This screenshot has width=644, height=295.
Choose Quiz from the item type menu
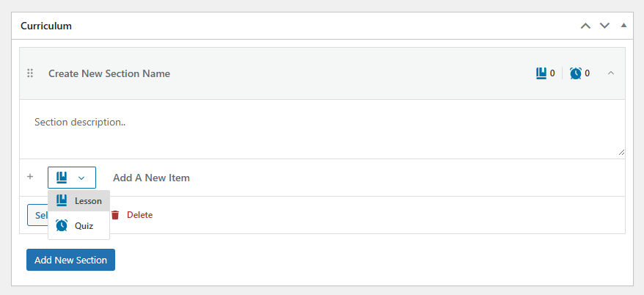(79, 225)
